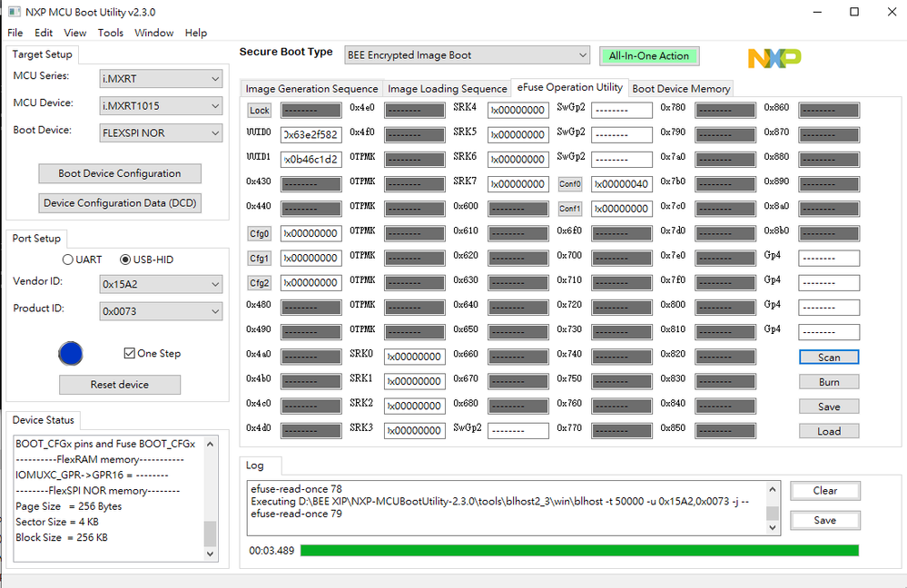Open the Secure Boot Type dropdown

pos(467,55)
